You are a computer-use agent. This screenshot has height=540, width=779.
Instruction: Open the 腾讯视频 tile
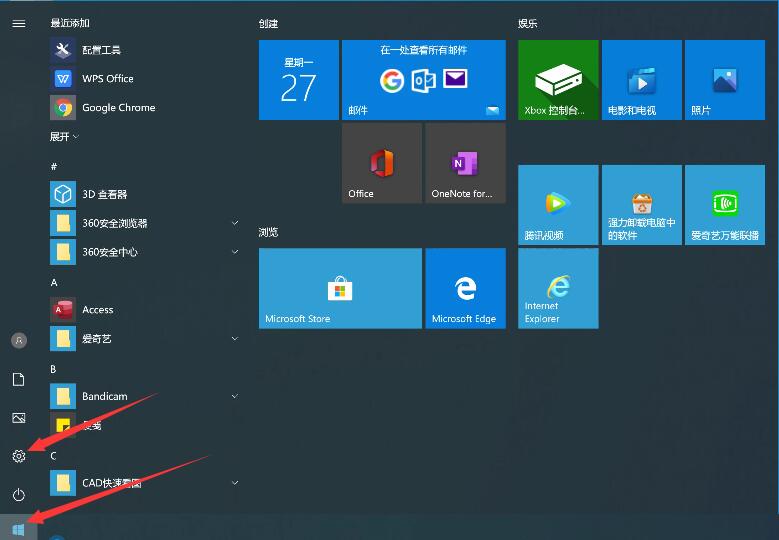pos(558,205)
